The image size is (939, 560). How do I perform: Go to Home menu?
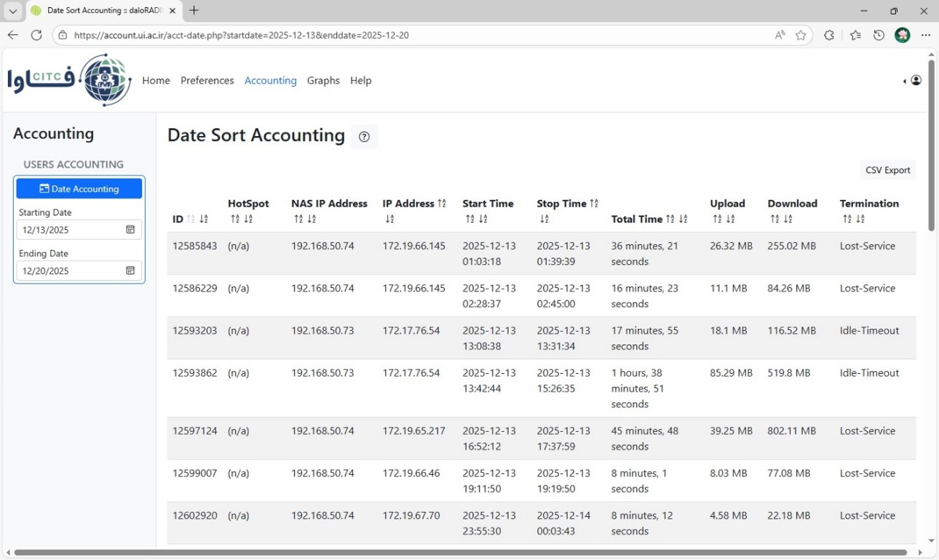(156, 81)
